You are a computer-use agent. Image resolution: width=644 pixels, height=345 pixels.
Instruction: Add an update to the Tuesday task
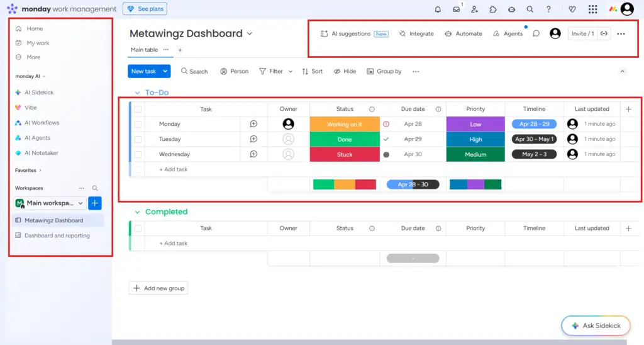pos(253,139)
